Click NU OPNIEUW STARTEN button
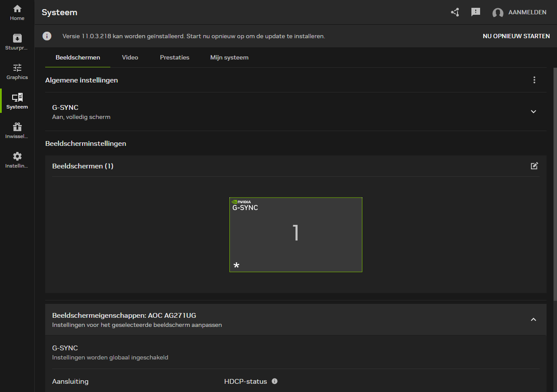This screenshot has width=557, height=392. click(516, 36)
